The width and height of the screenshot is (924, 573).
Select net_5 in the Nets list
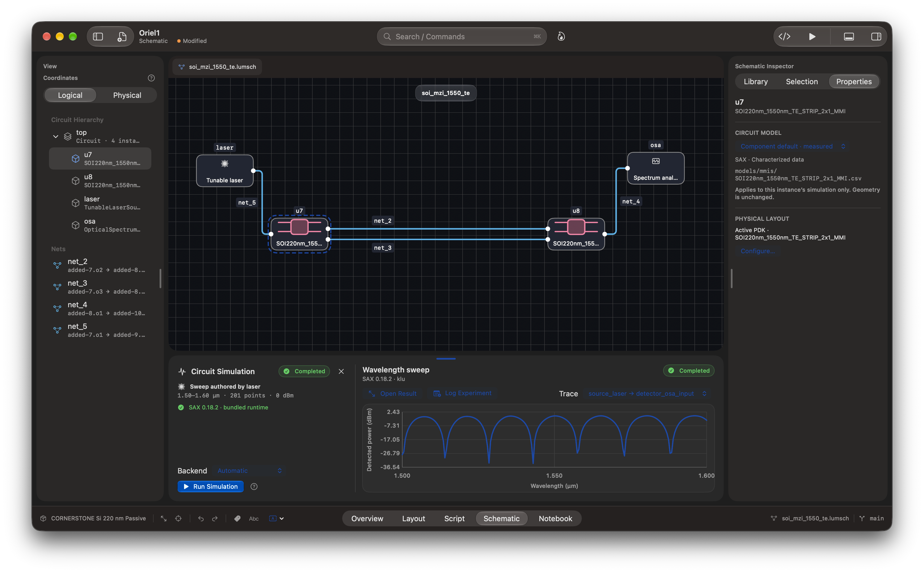pyautogui.click(x=100, y=330)
